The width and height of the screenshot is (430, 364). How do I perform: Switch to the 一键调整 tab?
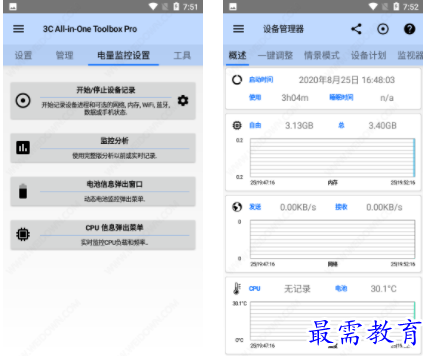point(275,55)
